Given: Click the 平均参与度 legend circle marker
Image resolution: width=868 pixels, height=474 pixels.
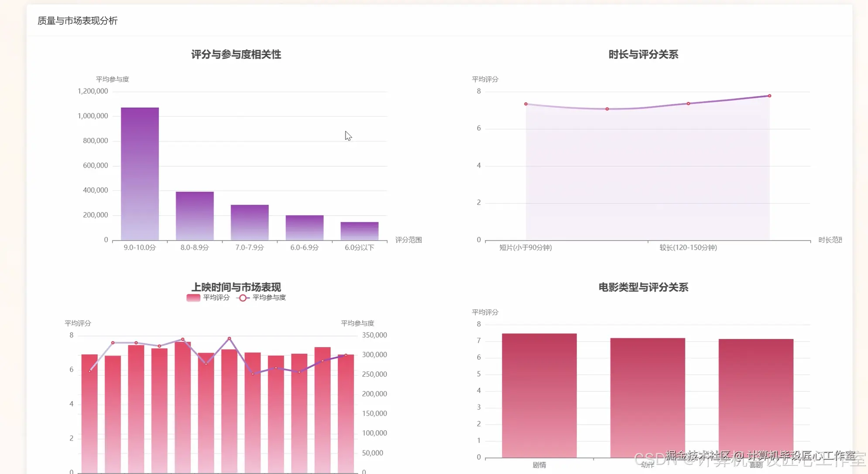Looking at the screenshot, I should [243, 298].
